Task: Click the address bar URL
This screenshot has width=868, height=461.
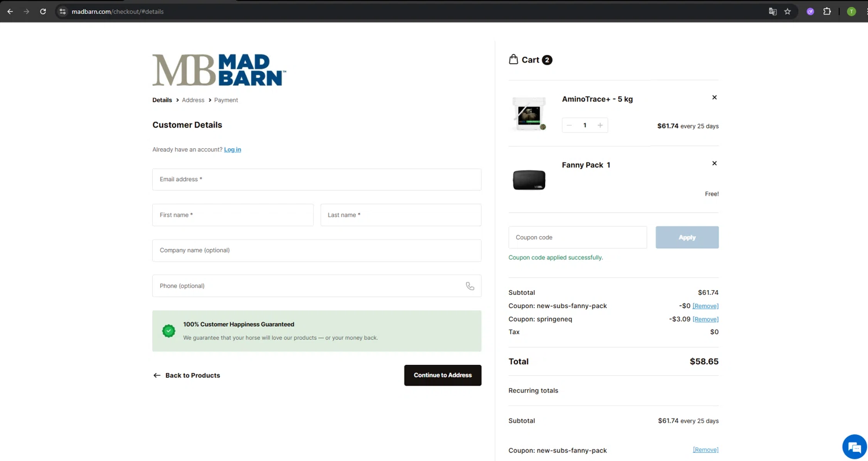Action: tap(117, 12)
